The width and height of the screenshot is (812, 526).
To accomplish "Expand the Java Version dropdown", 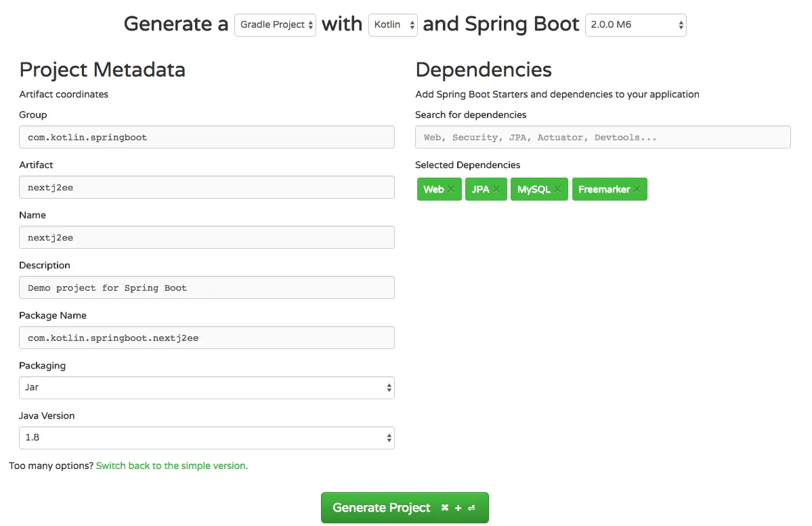I will [x=207, y=438].
